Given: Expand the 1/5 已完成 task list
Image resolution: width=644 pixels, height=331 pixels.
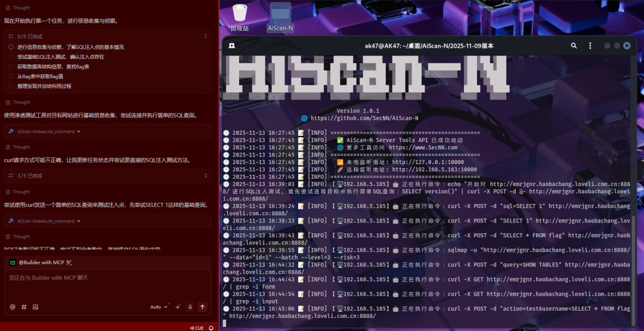Looking at the screenshot, I should 206,176.
